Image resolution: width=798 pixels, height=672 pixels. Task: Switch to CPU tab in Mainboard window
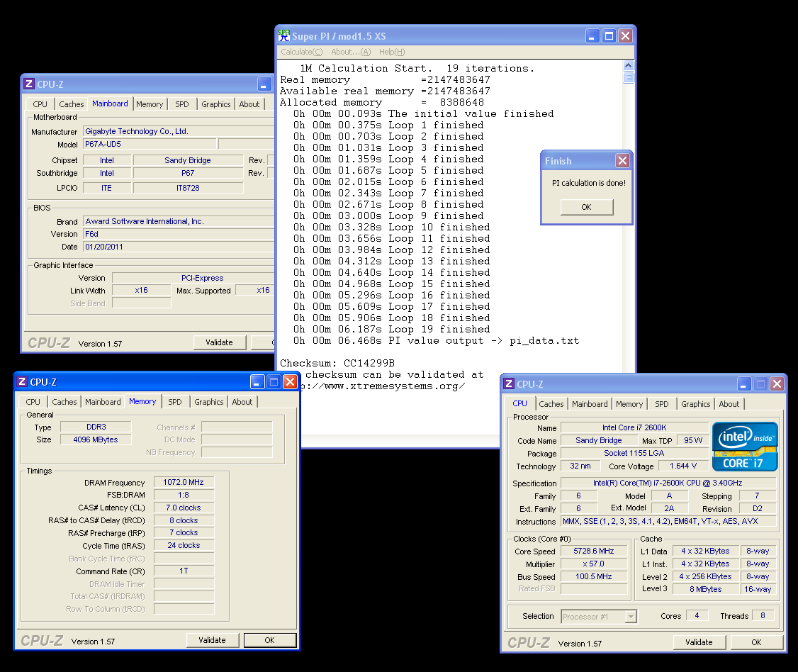[40, 104]
